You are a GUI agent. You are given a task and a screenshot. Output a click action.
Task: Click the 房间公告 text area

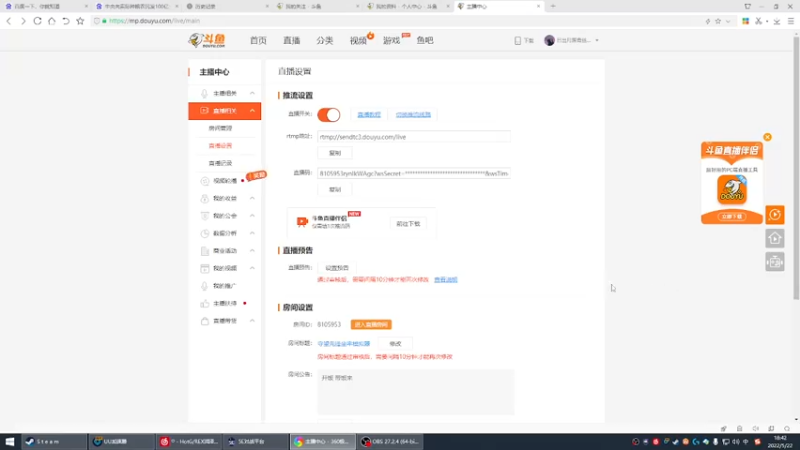(416, 392)
